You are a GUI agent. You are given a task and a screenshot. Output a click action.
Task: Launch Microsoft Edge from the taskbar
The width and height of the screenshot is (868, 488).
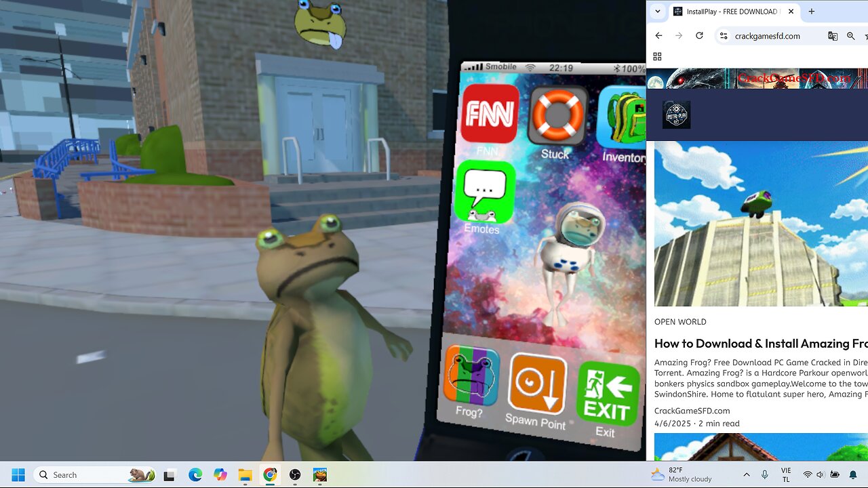coord(195,475)
